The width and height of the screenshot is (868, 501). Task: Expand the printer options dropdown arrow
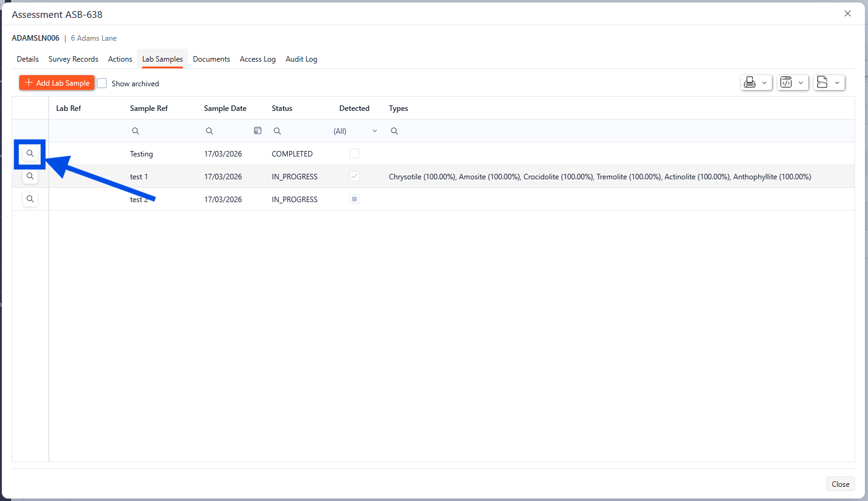[764, 83]
